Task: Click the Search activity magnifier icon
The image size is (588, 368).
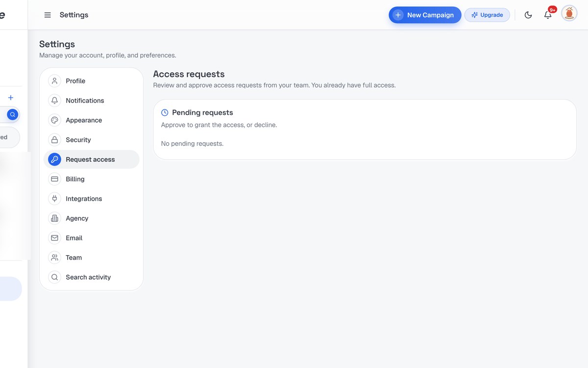Action: pyautogui.click(x=54, y=277)
